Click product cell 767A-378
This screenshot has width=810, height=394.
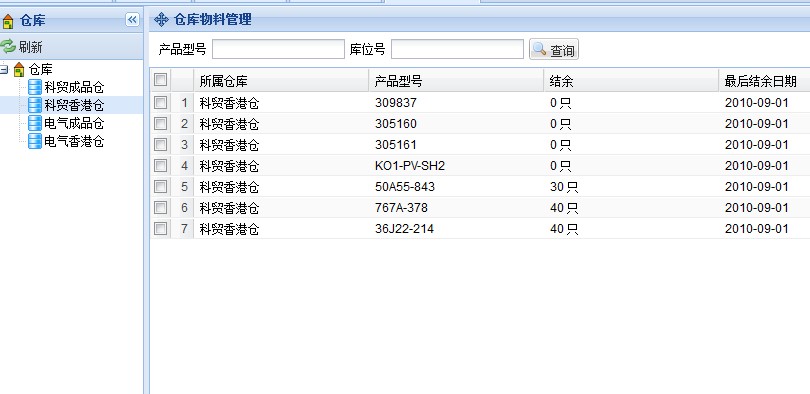point(401,208)
